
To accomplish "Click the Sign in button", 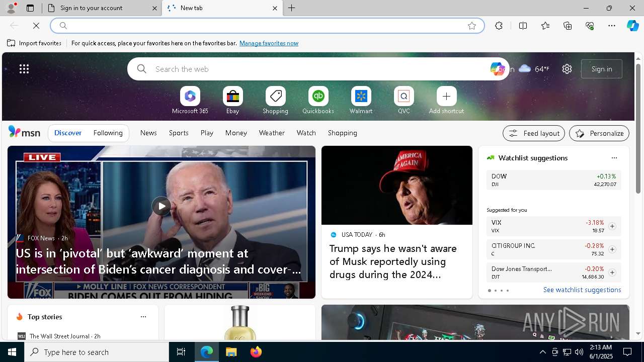I will (x=602, y=69).
